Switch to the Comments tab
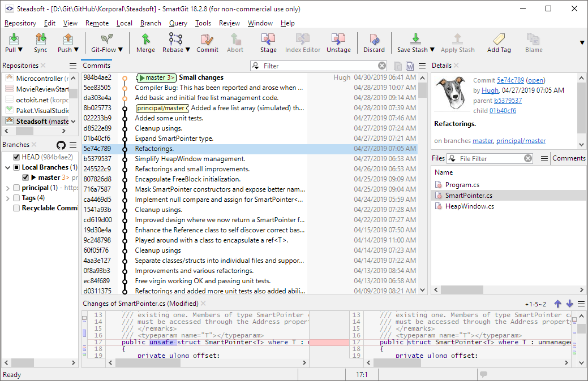588x381 pixels. (569, 158)
